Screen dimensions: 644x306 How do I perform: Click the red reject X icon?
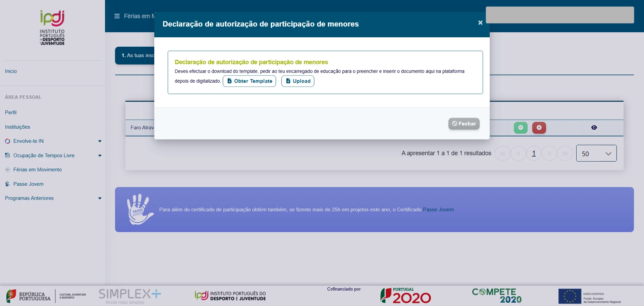(539, 128)
